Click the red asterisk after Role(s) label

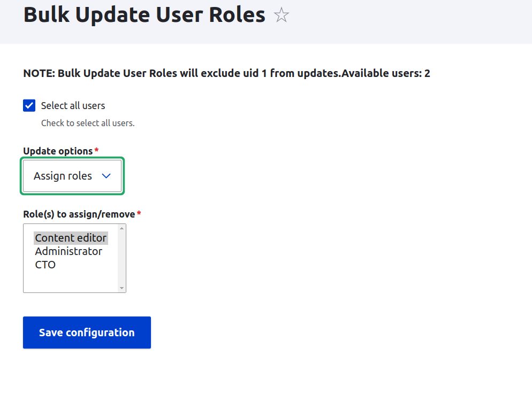pos(139,213)
